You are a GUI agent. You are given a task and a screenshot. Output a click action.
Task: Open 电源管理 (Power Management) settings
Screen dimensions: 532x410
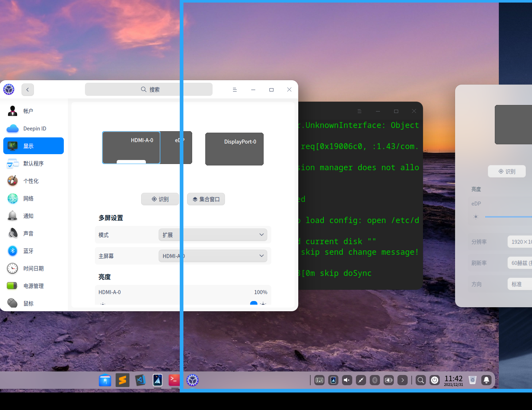click(x=34, y=286)
